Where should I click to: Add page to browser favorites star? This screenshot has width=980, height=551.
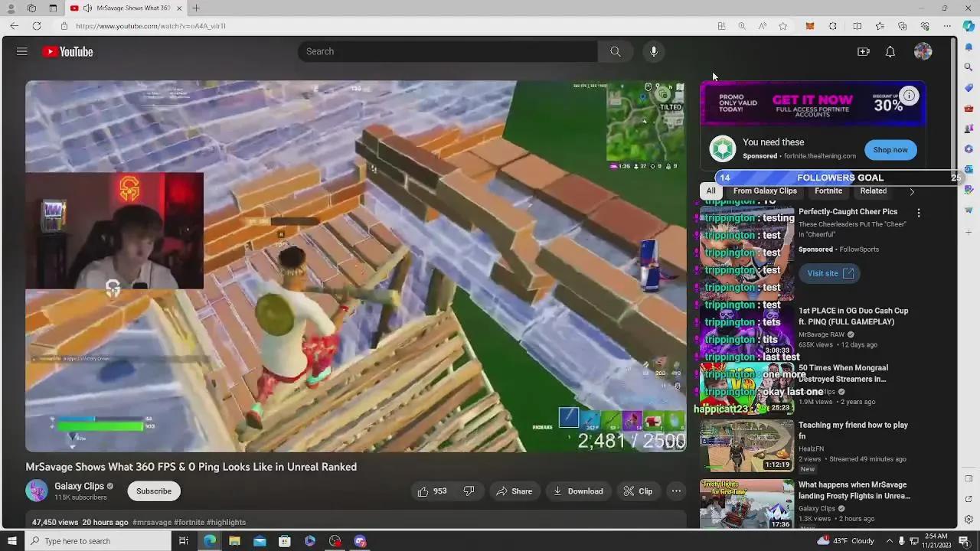(x=782, y=26)
